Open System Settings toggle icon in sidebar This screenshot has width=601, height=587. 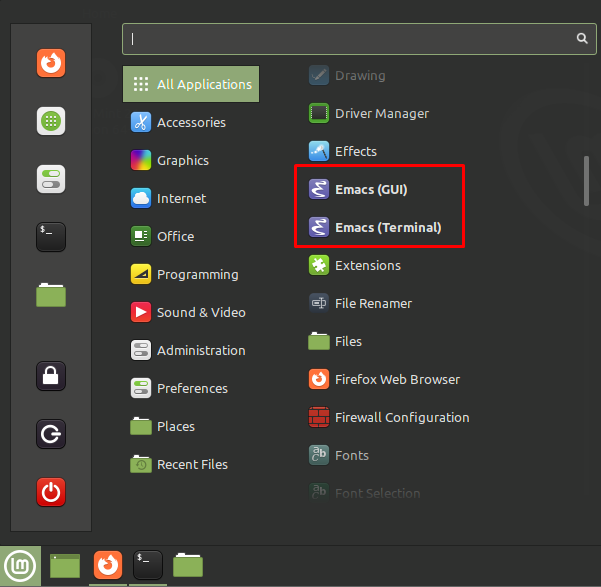pyautogui.click(x=51, y=179)
